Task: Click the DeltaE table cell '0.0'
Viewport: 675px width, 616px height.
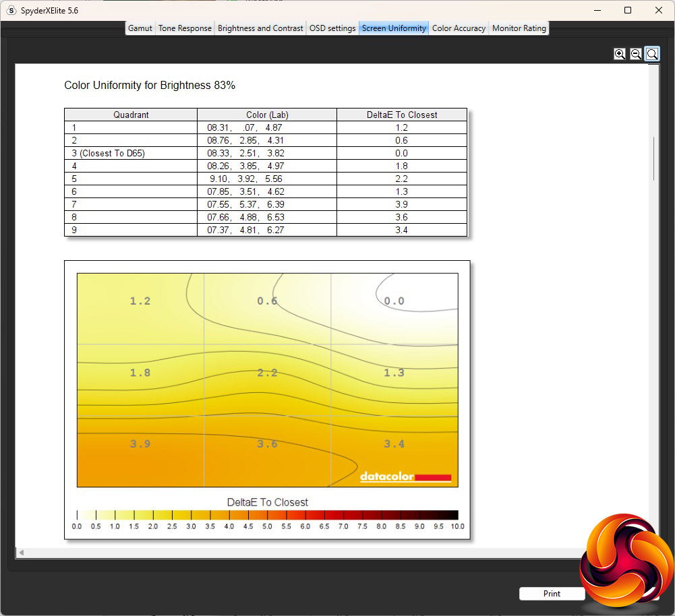Action: pyautogui.click(x=402, y=153)
